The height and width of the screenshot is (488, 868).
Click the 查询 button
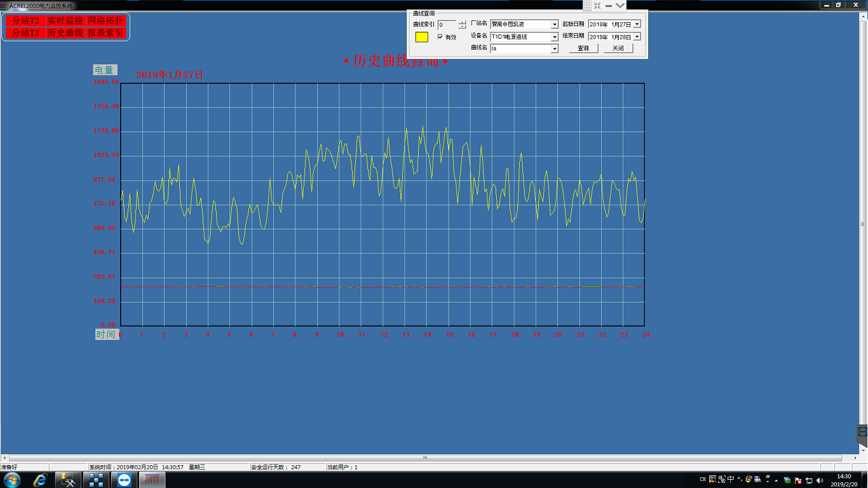(x=583, y=48)
